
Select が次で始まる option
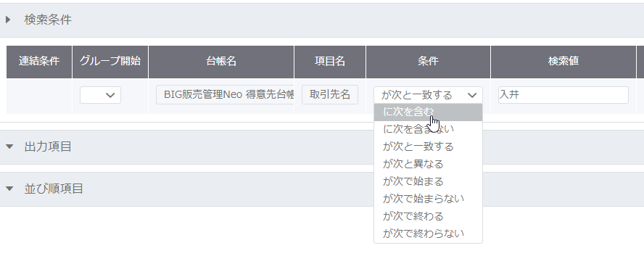click(428, 181)
